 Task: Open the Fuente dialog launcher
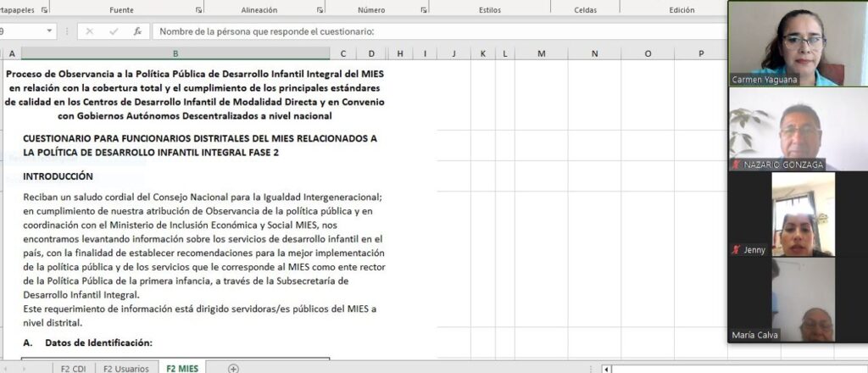click(x=198, y=10)
